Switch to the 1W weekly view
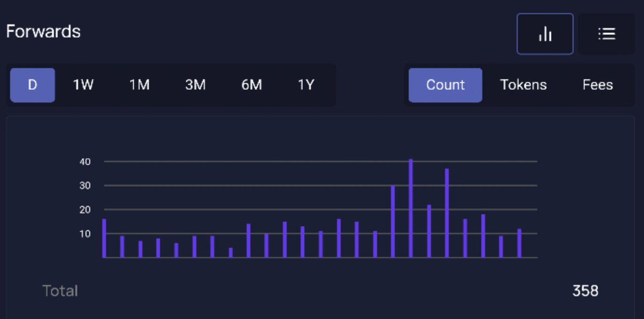The height and width of the screenshot is (319, 644). tap(83, 85)
